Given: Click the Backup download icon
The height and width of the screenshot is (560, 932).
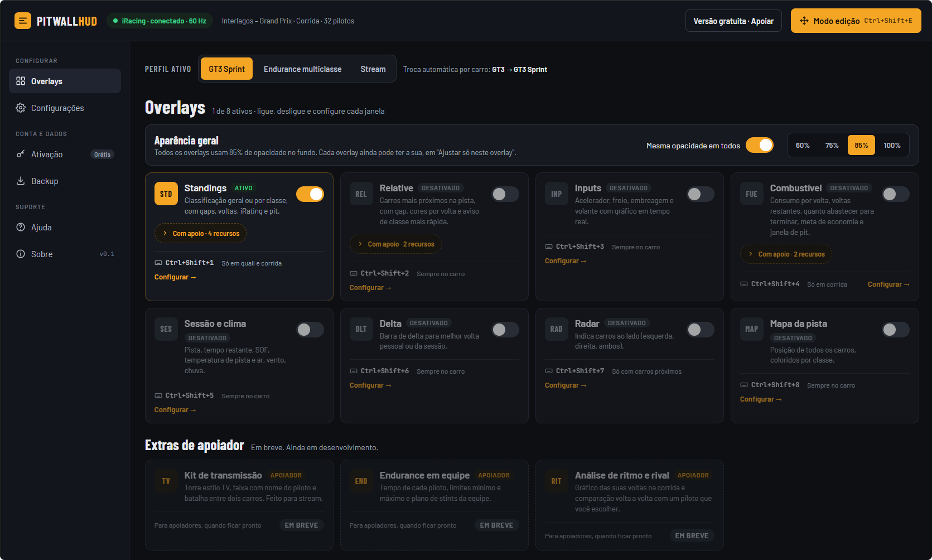Looking at the screenshot, I should tap(21, 181).
